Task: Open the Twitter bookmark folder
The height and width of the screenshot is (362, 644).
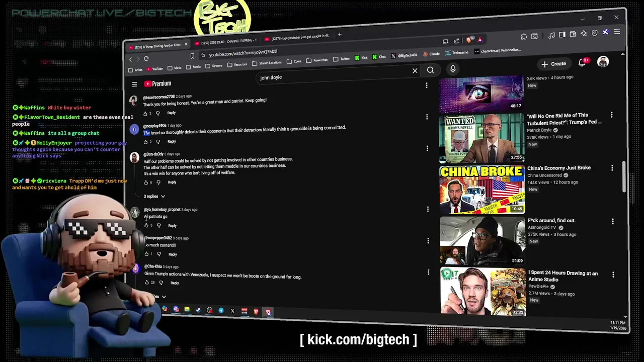Action: (342, 59)
